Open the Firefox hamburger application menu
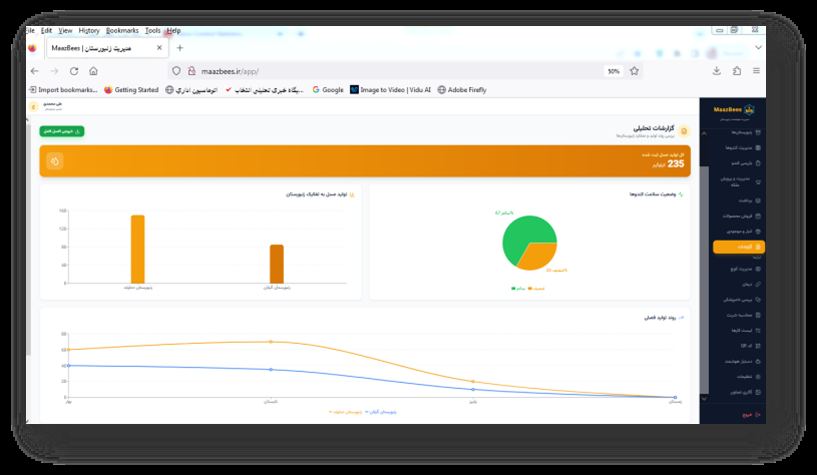The width and height of the screenshot is (817, 475). coord(756,71)
